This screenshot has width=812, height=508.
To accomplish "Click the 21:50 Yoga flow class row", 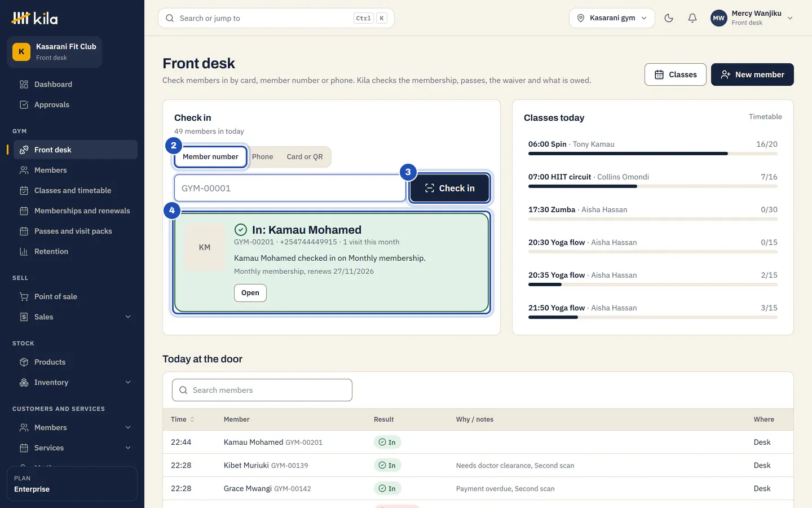I will [x=653, y=310].
